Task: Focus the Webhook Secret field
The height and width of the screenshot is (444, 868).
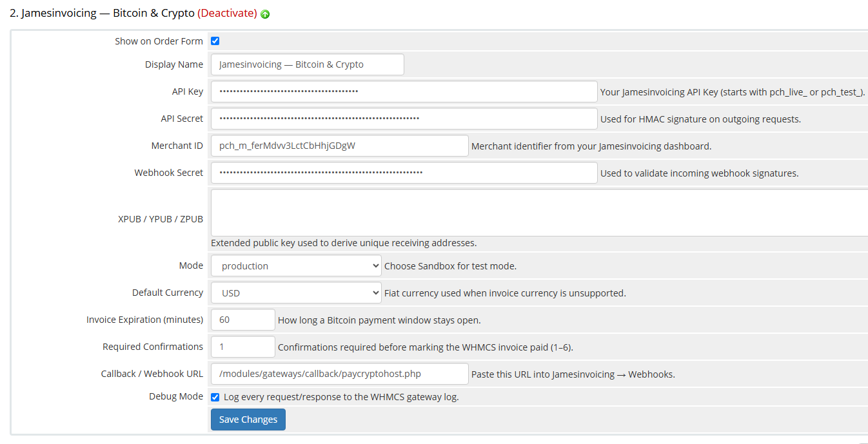Action: point(404,173)
